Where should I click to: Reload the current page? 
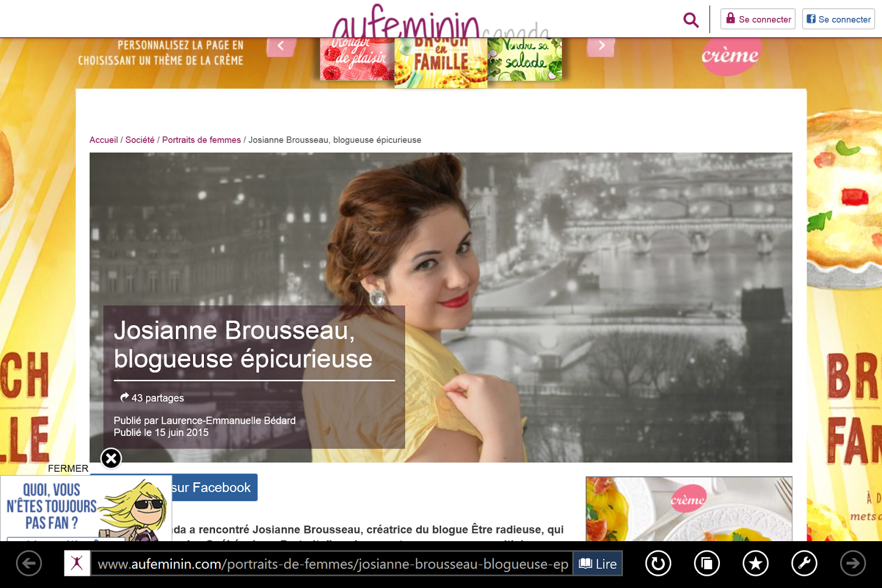click(x=656, y=563)
